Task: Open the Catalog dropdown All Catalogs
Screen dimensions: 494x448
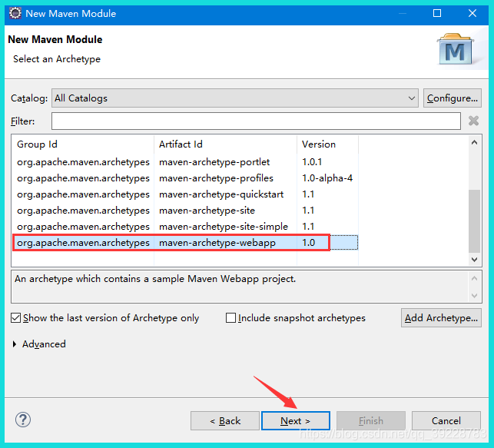Action: [x=235, y=98]
